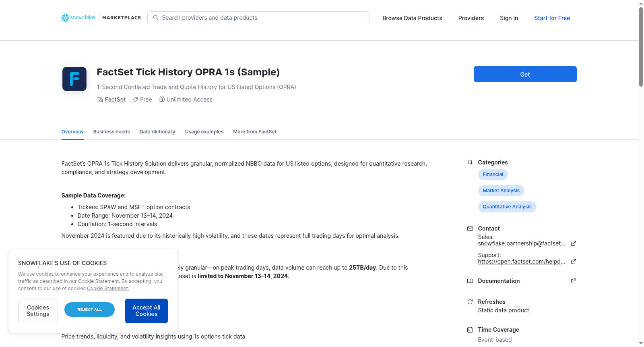Click the Documentation book icon
The image size is (644, 347).
[x=470, y=281]
